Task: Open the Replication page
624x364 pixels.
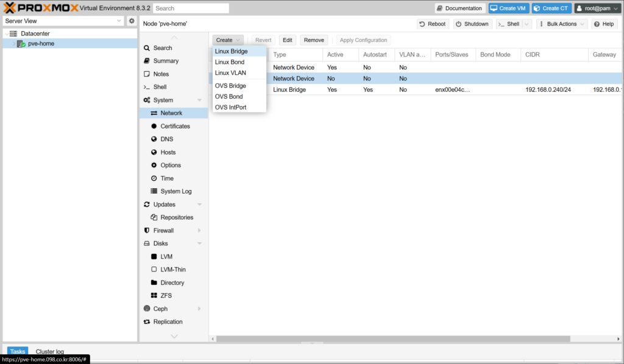Action: coord(168,321)
